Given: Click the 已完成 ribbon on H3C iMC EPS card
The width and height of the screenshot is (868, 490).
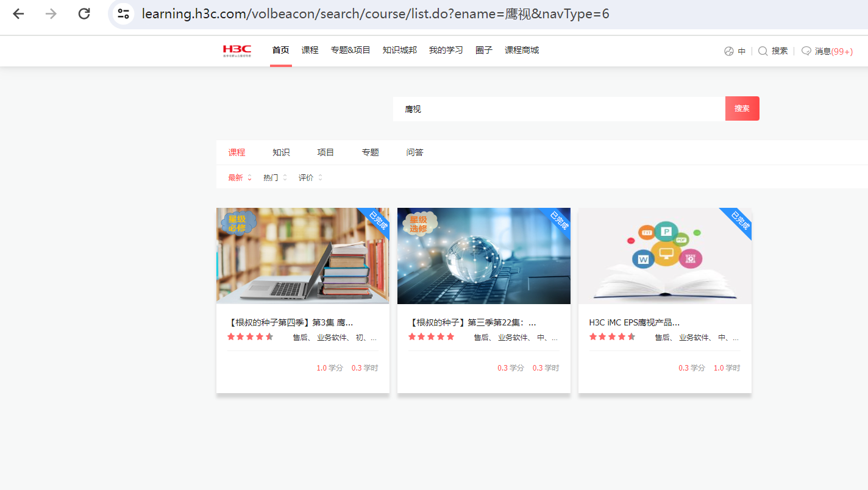Looking at the screenshot, I should tap(739, 221).
